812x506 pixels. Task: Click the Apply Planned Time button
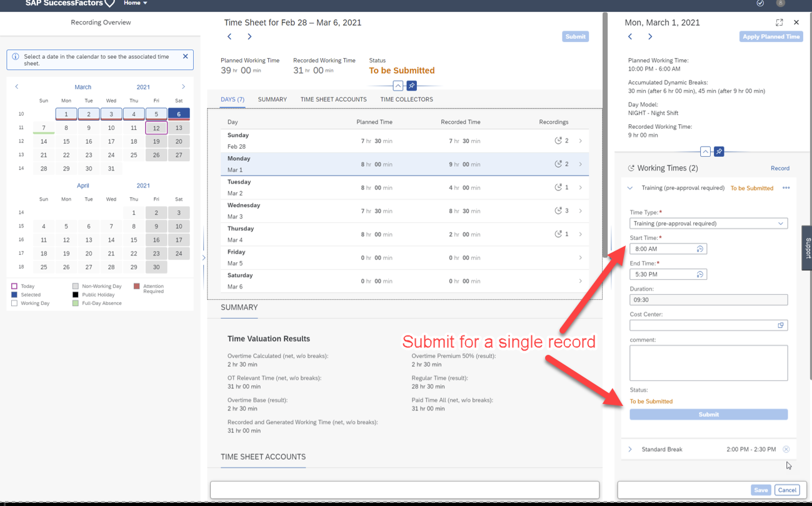771,36
